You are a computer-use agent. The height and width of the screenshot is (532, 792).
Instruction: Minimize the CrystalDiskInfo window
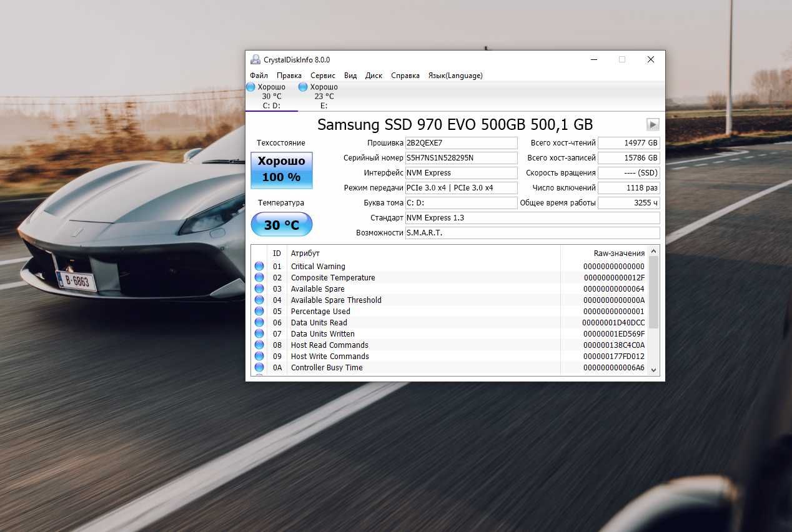593,59
